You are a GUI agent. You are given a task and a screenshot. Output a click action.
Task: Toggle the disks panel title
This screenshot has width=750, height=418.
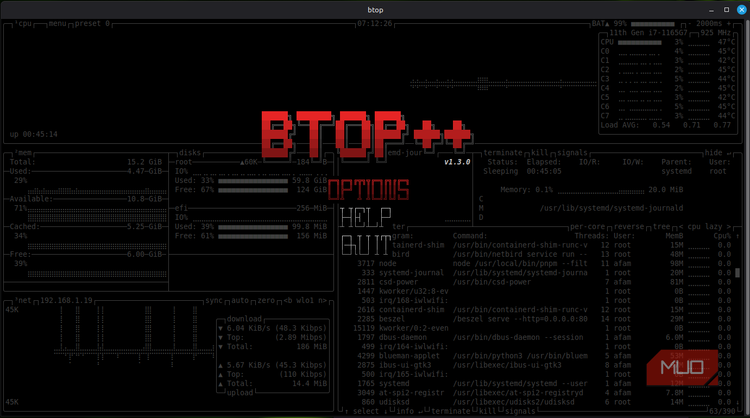click(x=190, y=153)
